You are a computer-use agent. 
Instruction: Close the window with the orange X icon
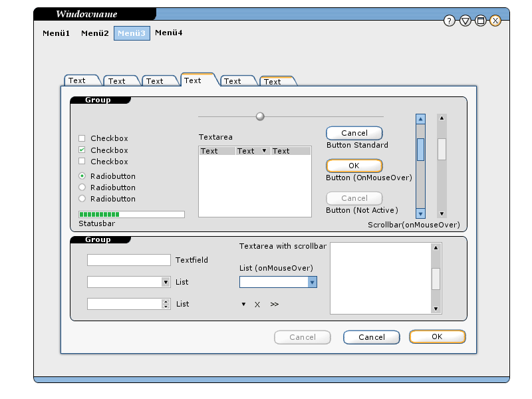point(495,21)
